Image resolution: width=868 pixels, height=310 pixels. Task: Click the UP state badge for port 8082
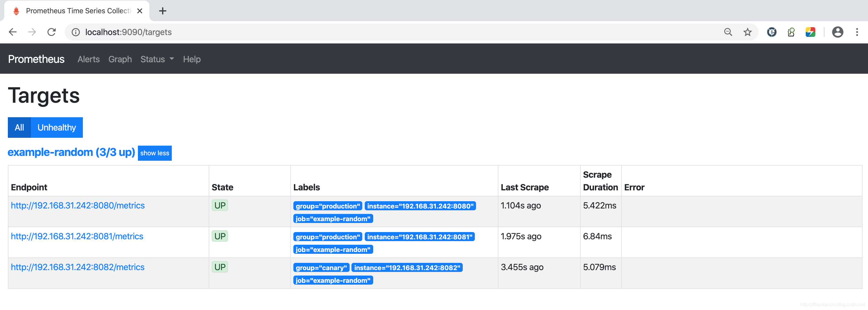220,267
